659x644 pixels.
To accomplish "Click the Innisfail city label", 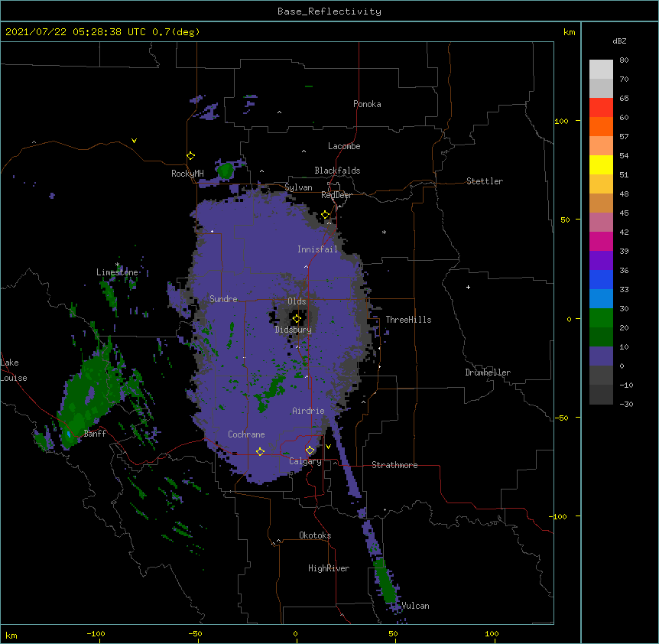I will pyautogui.click(x=317, y=249).
